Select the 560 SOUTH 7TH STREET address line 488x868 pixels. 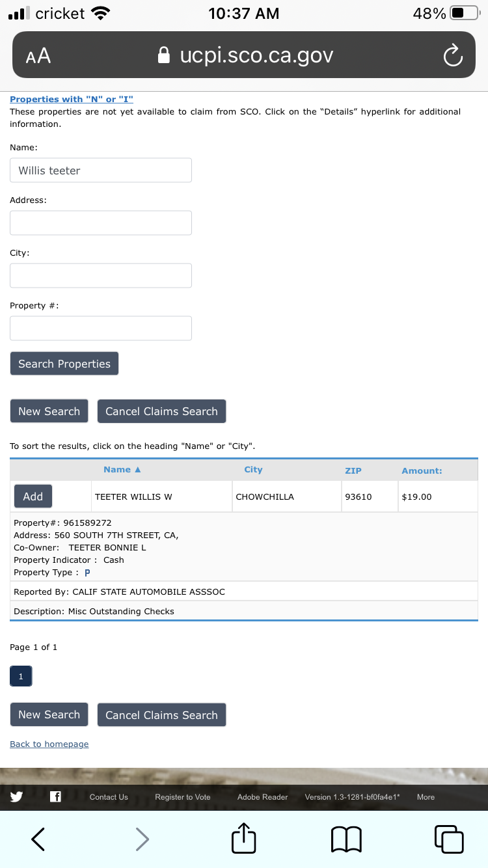[96, 535]
